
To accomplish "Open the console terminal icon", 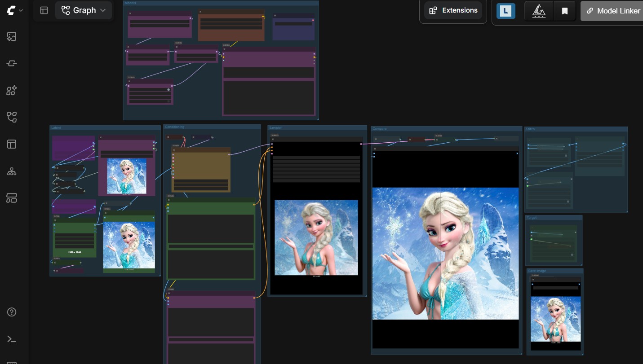I will 12,339.
